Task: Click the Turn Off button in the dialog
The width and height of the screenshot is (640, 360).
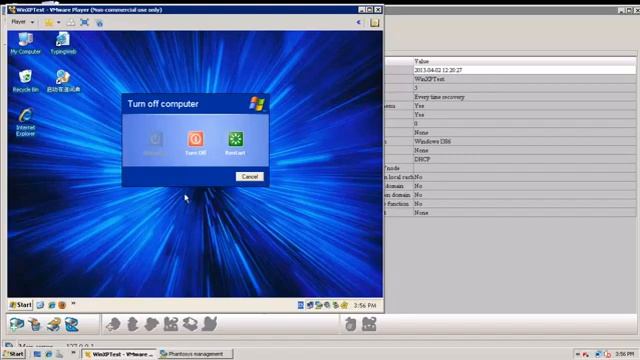Action: click(196, 143)
